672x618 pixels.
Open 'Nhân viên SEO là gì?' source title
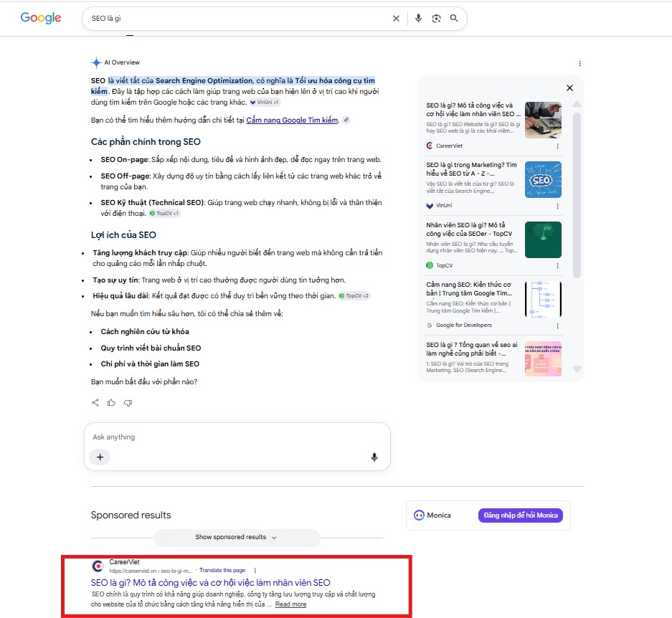(469, 229)
